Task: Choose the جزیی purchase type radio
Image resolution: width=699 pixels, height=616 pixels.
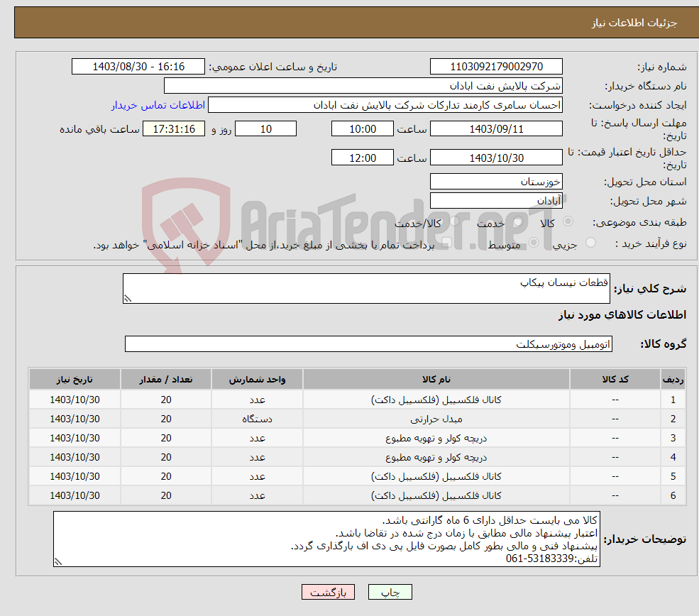Action: pyautogui.click(x=590, y=243)
